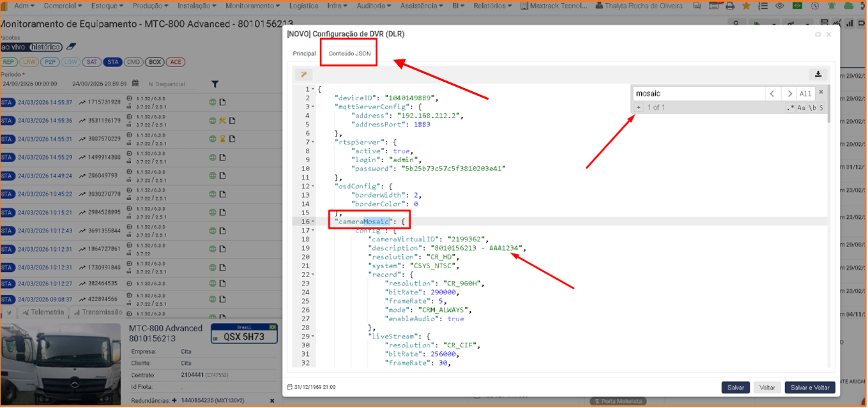Open the Conteúdo JSON tab
This screenshot has height=408, width=868.
tap(349, 54)
